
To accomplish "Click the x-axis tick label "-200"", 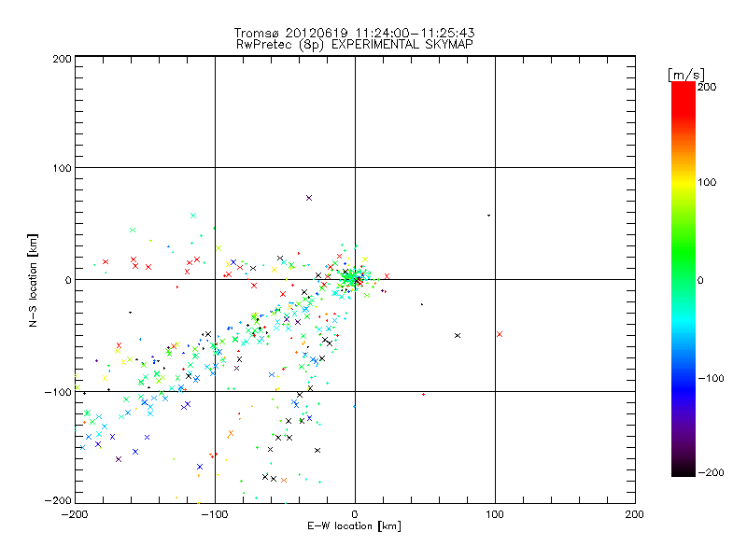I will coord(75,515).
